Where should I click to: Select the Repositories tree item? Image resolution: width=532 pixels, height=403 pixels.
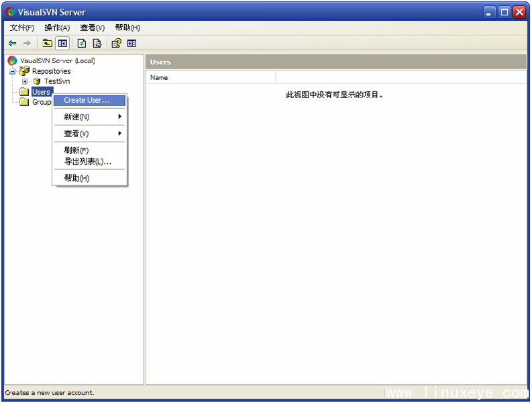[x=51, y=71]
